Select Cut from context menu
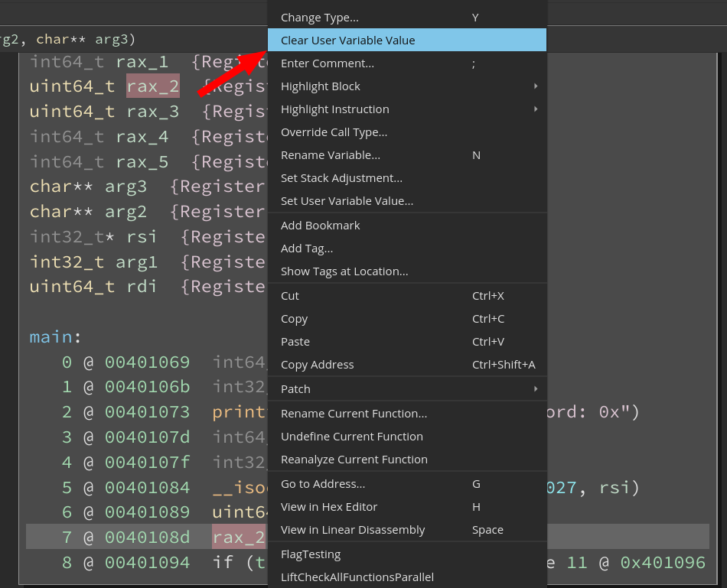727x588 pixels. click(x=407, y=296)
